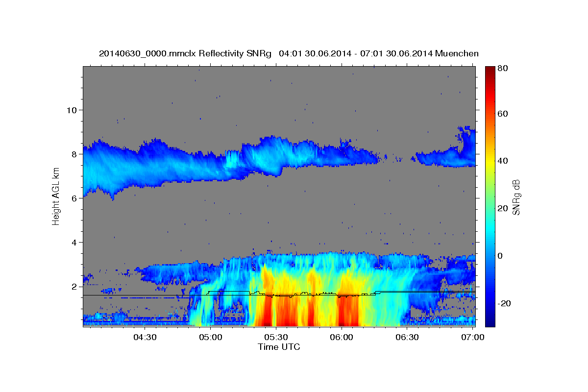The image size is (588, 392).
Task: Click the 'Time UTC' axis label
Action: click(x=279, y=347)
